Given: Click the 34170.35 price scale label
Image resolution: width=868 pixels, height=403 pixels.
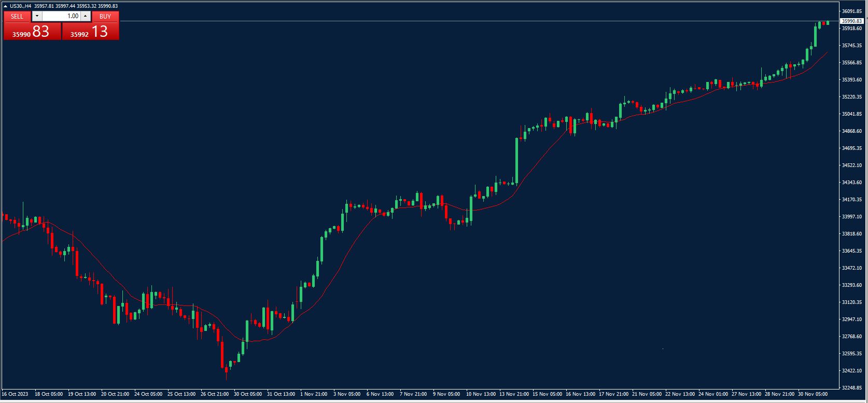Looking at the screenshot, I should pos(851,199).
